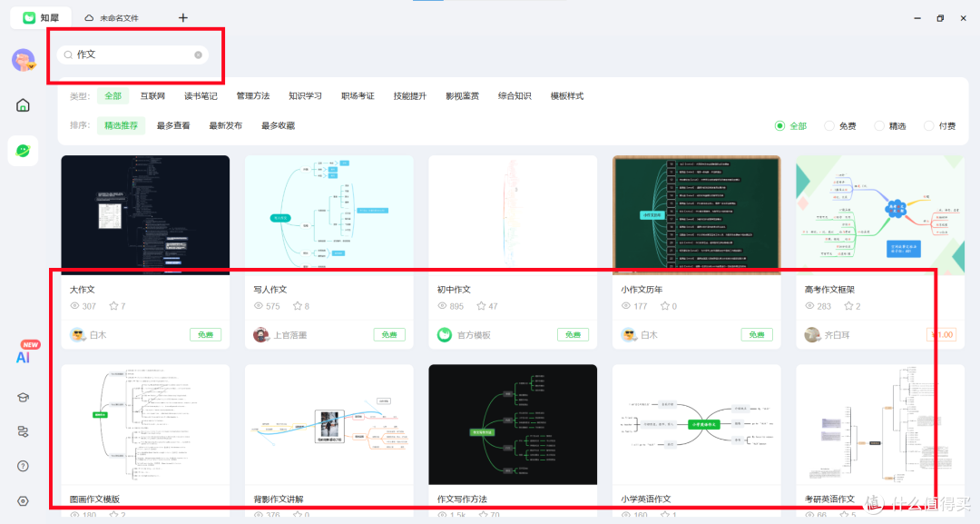Click the 知犀 logo tab

point(41,17)
